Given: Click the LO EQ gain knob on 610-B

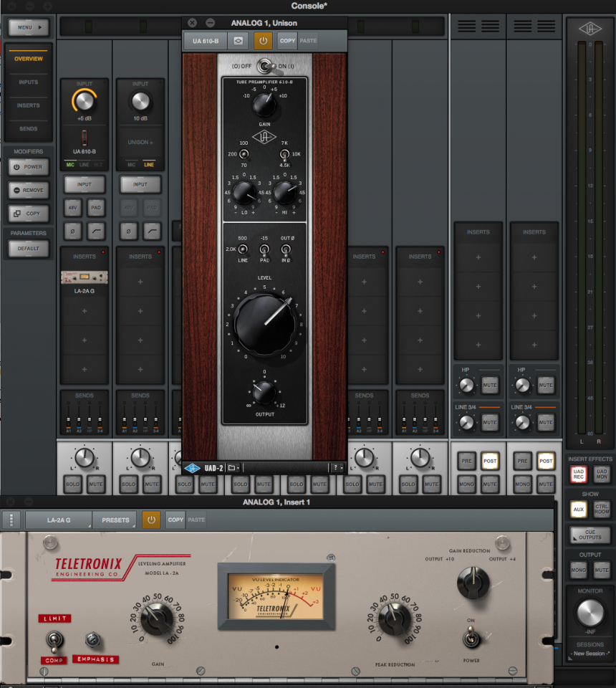Looking at the screenshot, I should click(x=244, y=193).
